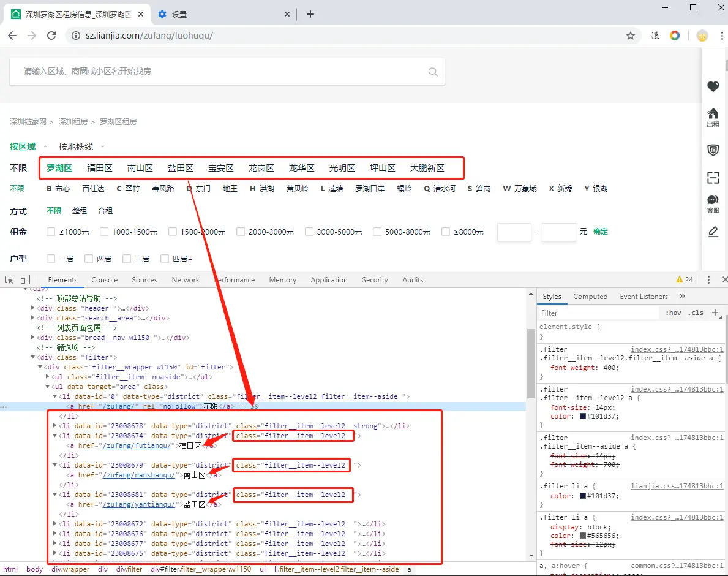Focus the Styles Filter input
The image size is (728, 576).
pos(598,313)
